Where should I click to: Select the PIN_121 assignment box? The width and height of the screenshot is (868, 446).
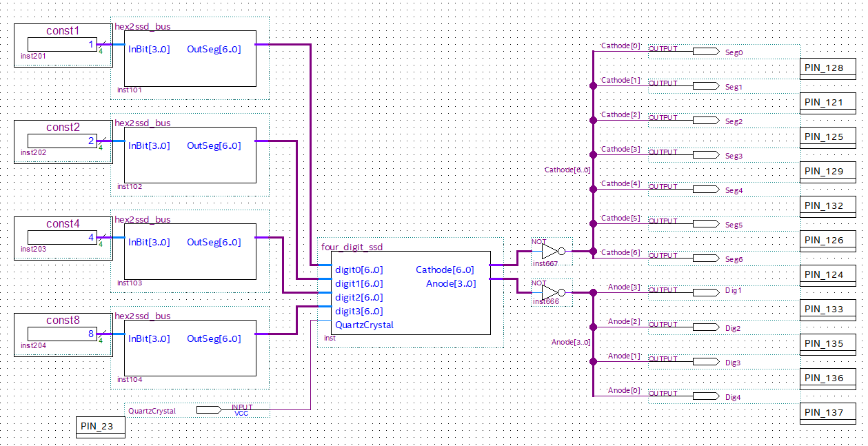tap(828, 103)
